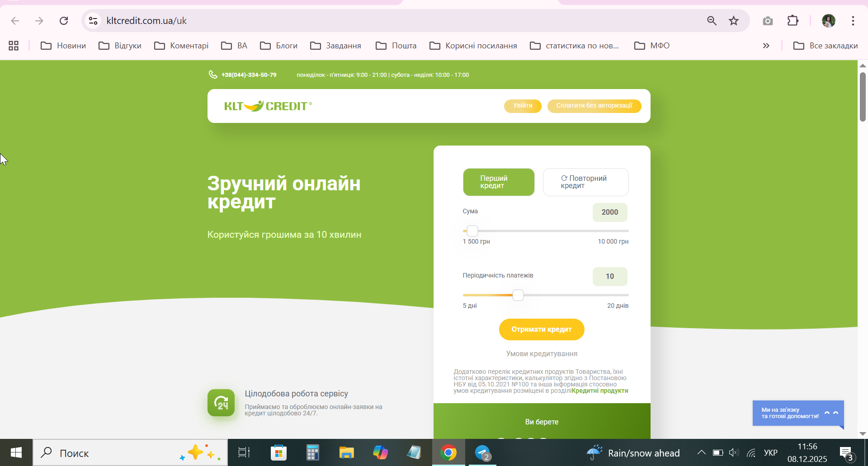Open the Коментарі bookmark folder
This screenshot has height=466, width=868.
click(x=181, y=46)
